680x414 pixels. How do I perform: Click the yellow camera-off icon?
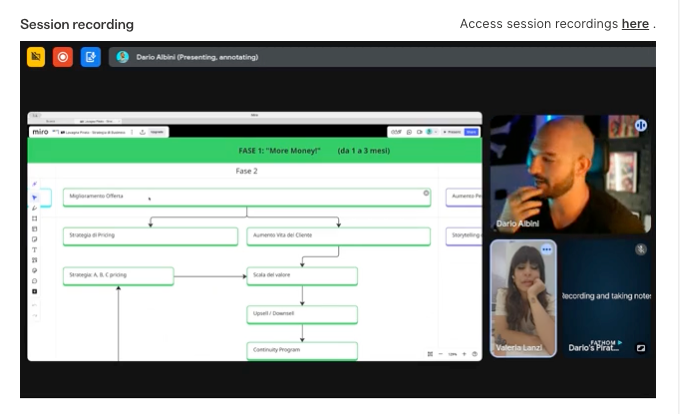(36, 57)
